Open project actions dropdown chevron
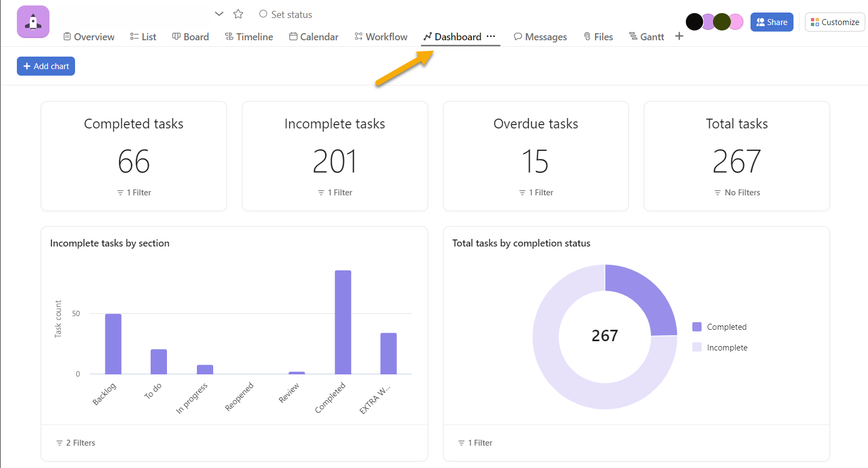This screenshot has width=868, height=468. (219, 14)
